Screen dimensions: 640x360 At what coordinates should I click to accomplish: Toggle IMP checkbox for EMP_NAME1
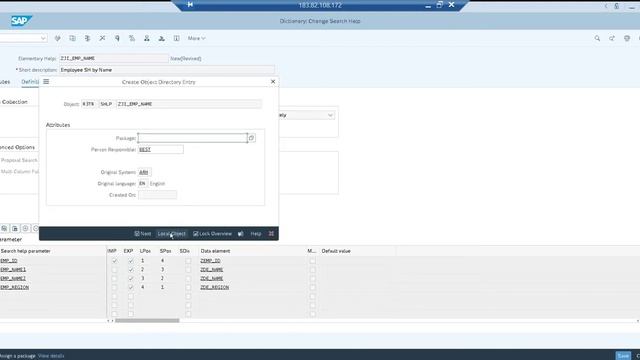tap(114, 269)
